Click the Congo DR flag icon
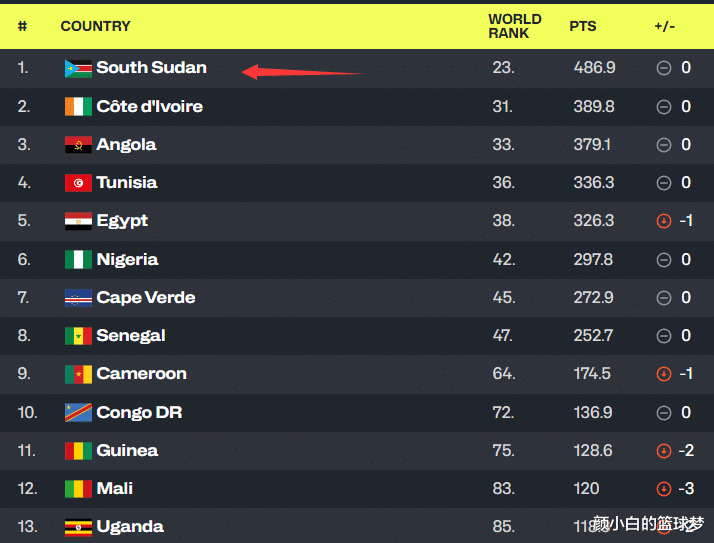The image size is (714, 543). pyautogui.click(x=78, y=412)
